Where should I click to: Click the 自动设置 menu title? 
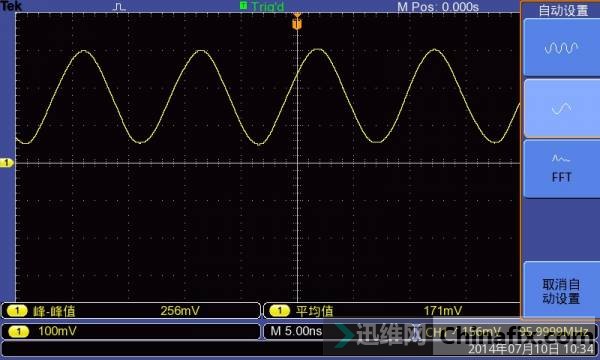point(563,10)
